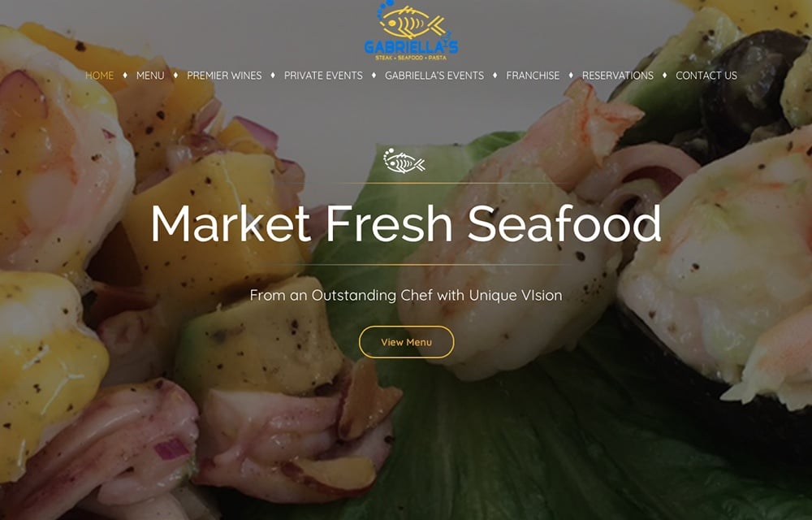Screen dimensions: 812x520
Task: Go to Premier Wines page
Action: [224, 76]
